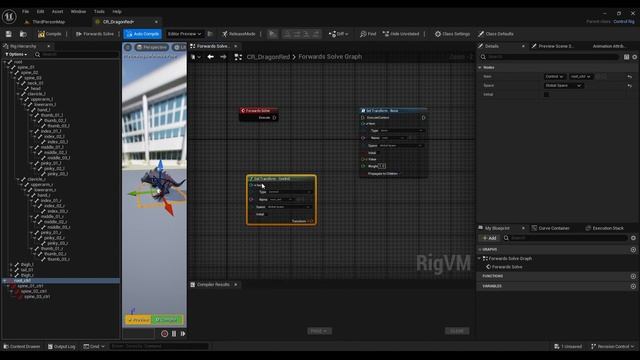
Task: Step forward one frame in preview
Action: (x=183, y=333)
